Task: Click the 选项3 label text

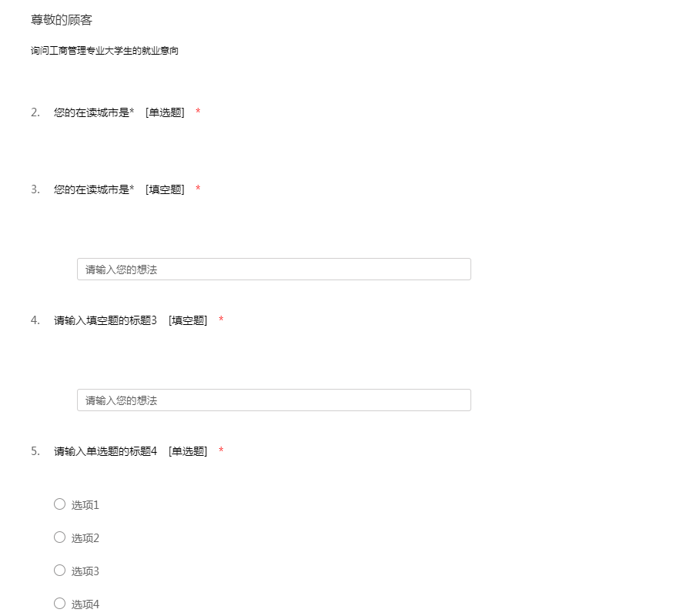Action: (85, 571)
